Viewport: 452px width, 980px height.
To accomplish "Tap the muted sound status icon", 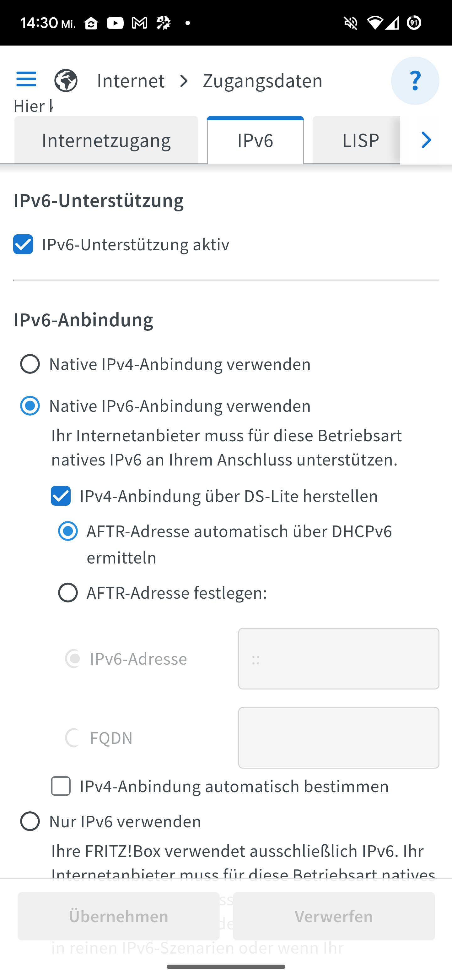I will 351,23.
